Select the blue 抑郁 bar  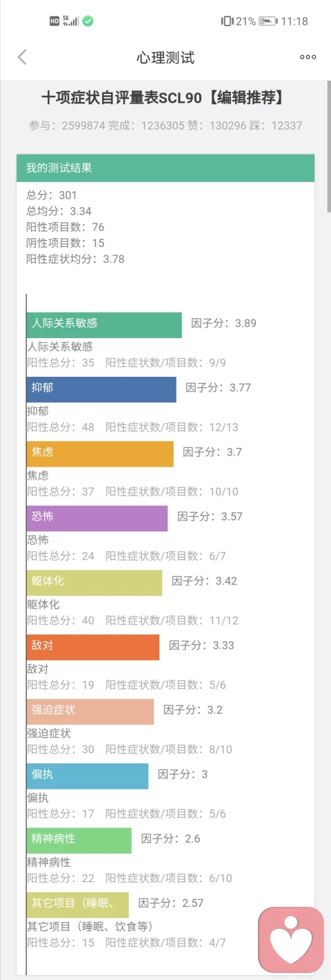[101, 389]
